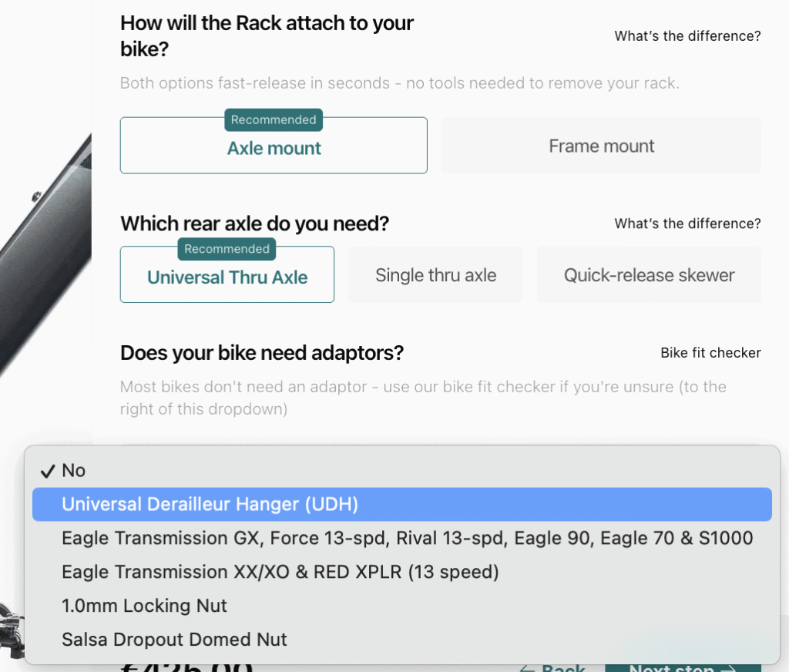789x672 pixels.
Task: Open What's the difference for rack attachment
Action: [x=687, y=35]
